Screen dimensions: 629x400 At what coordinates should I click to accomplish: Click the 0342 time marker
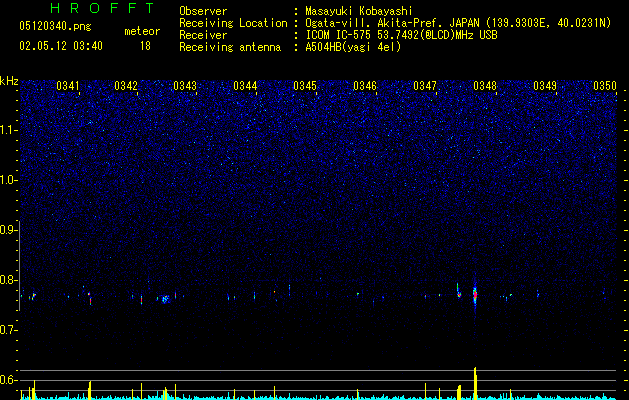126,86
